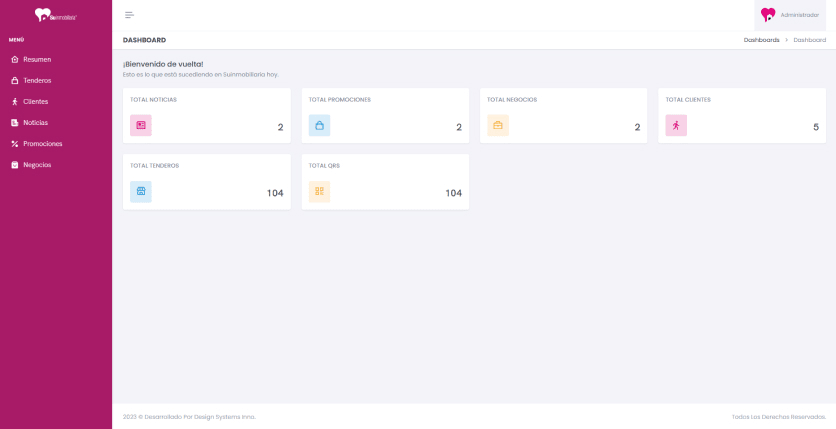Screen dimensions: 836x429
Task: Click the 2 value in Total Promociones
Action: (459, 127)
